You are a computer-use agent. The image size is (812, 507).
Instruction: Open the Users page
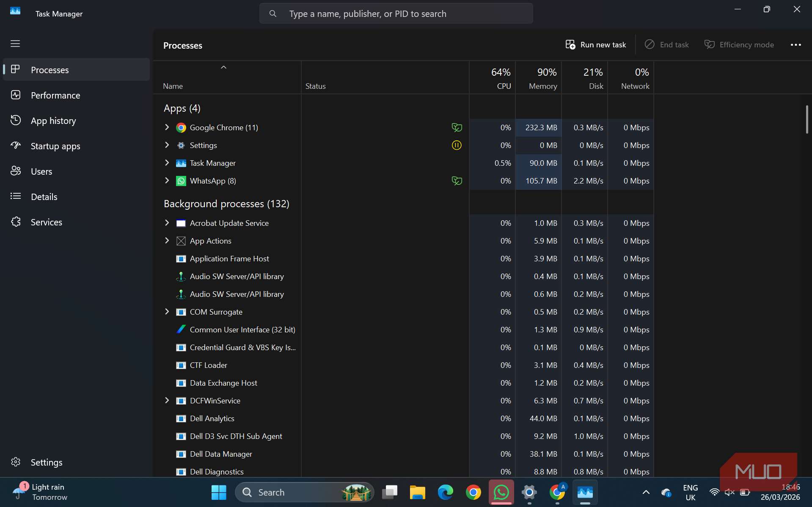coord(76,171)
